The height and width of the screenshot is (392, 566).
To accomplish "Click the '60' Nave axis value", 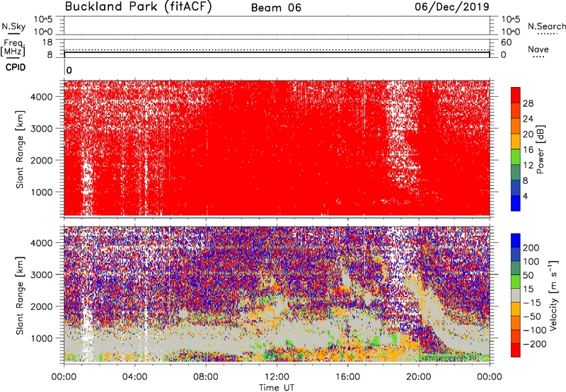I will tap(506, 42).
